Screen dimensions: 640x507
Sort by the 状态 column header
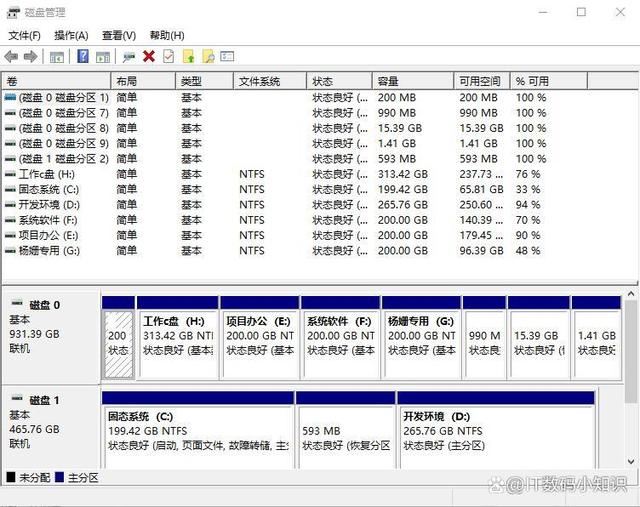[339, 81]
